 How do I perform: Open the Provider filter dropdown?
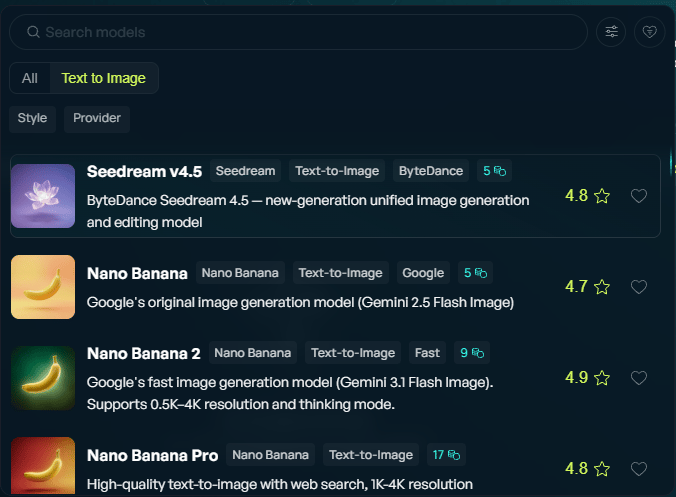(97, 119)
